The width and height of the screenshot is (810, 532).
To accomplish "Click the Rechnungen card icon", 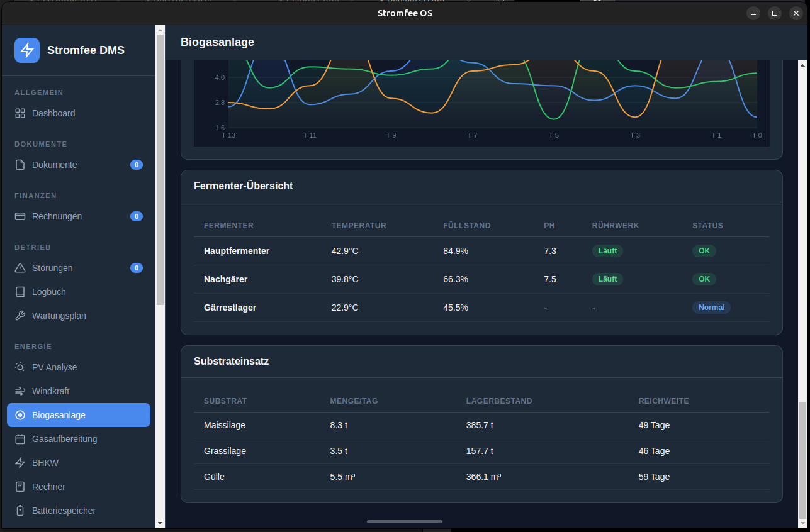I will (x=20, y=216).
